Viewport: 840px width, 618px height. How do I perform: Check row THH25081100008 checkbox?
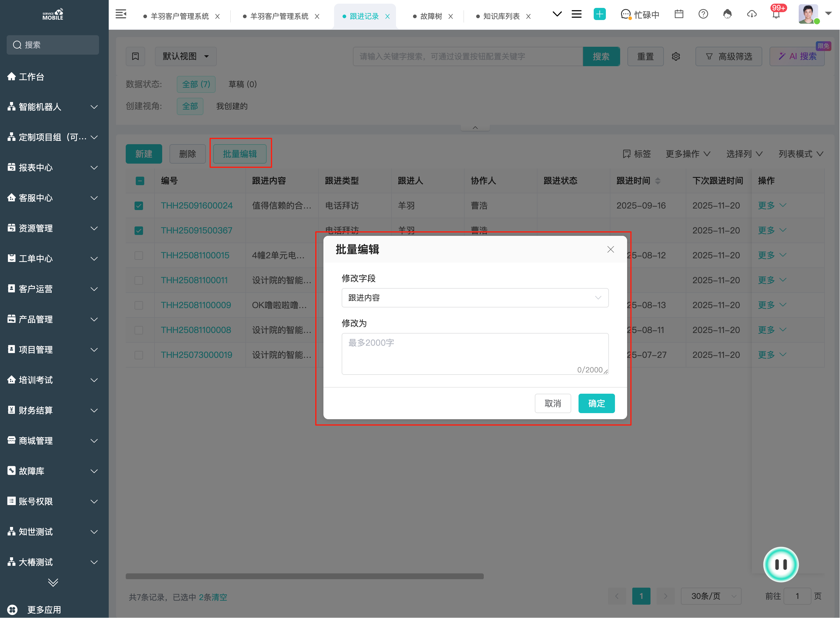138,330
